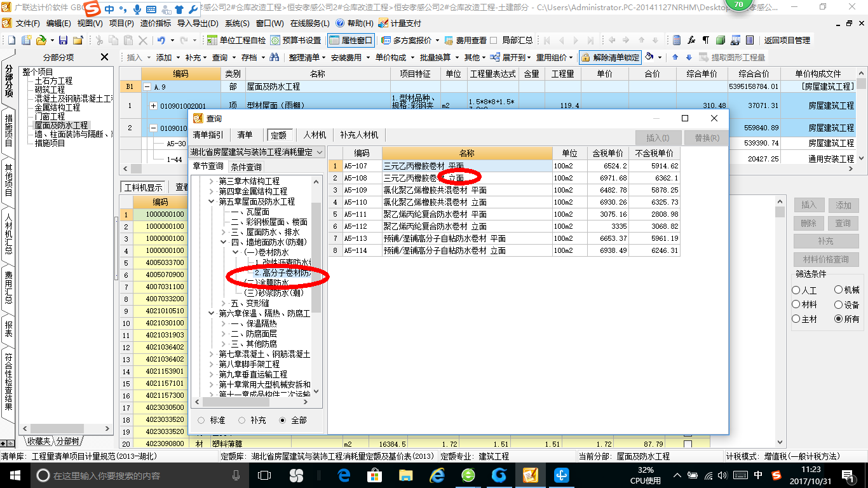Click the paint bucket fill color icon
The image size is (868, 488).
point(649,57)
